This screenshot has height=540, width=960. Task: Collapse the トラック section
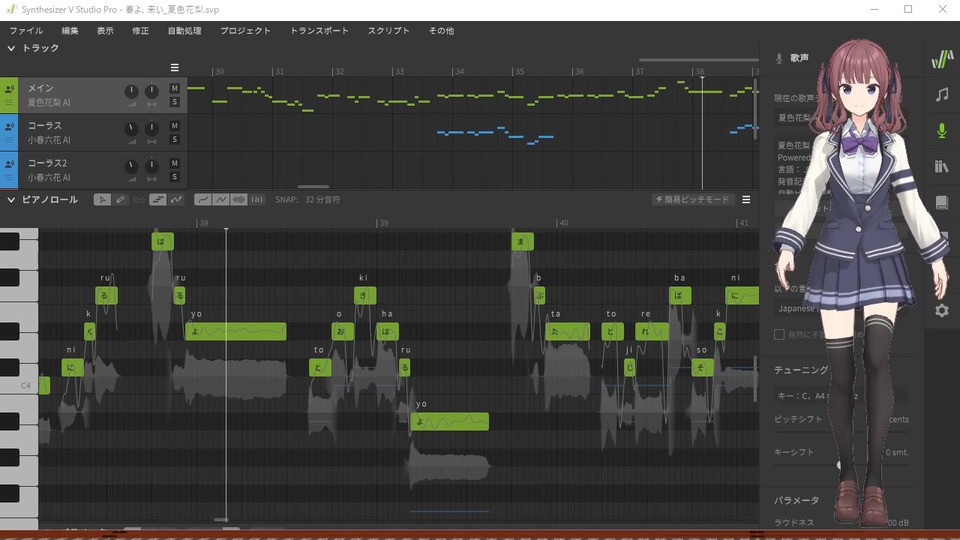click(x=11, y=48)
